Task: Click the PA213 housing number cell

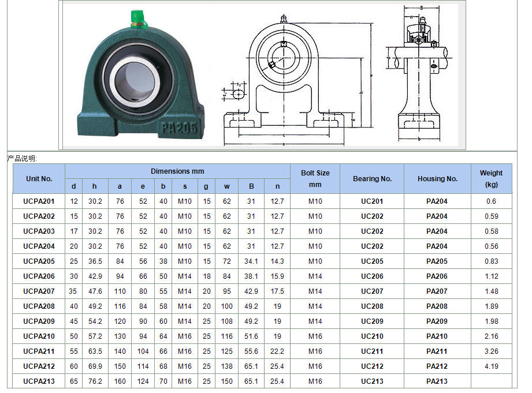Action: tap(437, 381)
